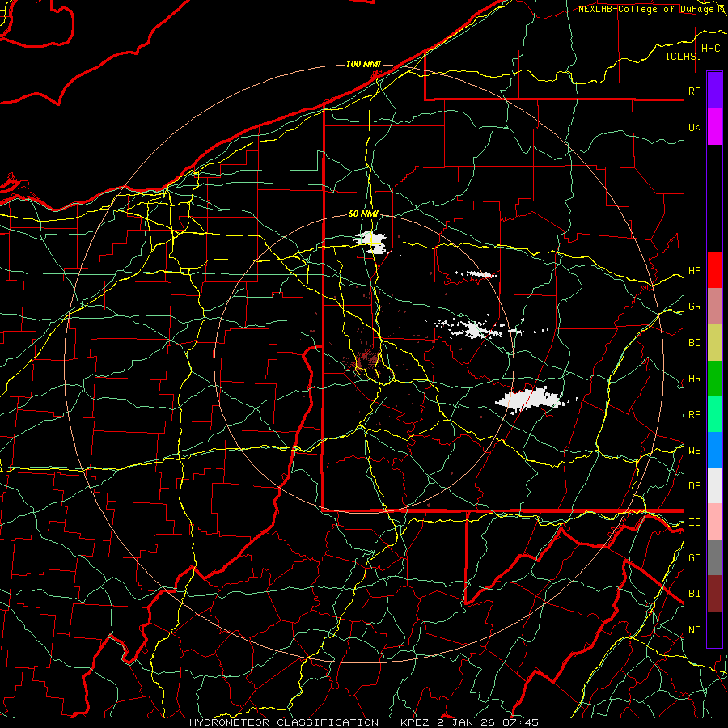Click the HHC product code text
Image resolution: width=728 pixels, height=728 pixels.
710,49
